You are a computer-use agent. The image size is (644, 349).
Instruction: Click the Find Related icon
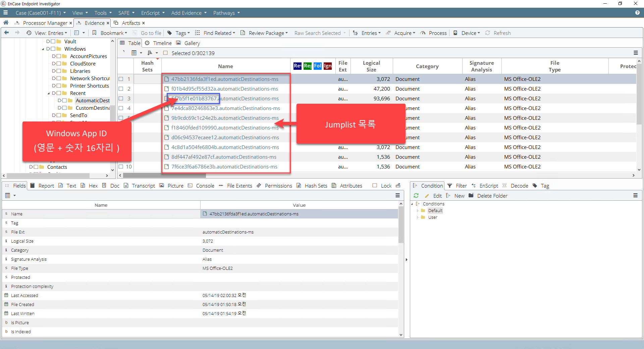point(198,33)
